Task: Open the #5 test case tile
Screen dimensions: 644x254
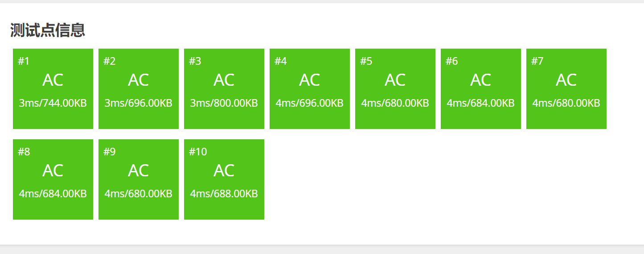Action: point(395,89)
